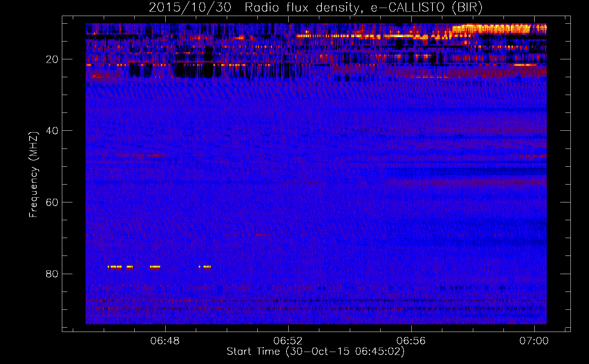Click the 60 MHz frequency tick label
This screenshot has width=589, height=364.
pyautogui.click(x=52, y=202)
